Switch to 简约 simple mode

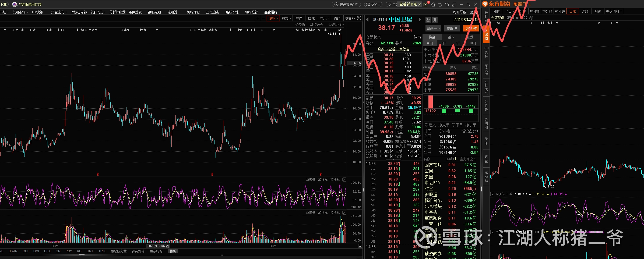pyautogui.click(x=337, y=18)
